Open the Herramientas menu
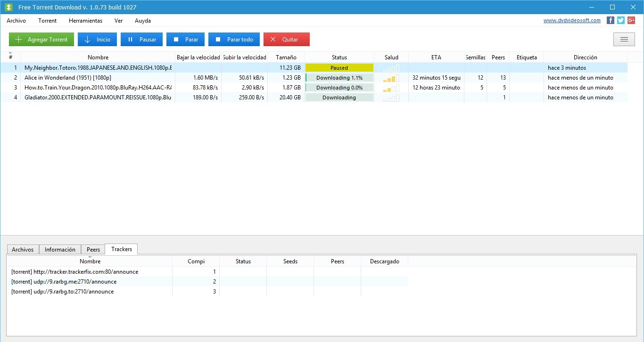The width and height of the screenshot is (644, 342). click(85, 21)
